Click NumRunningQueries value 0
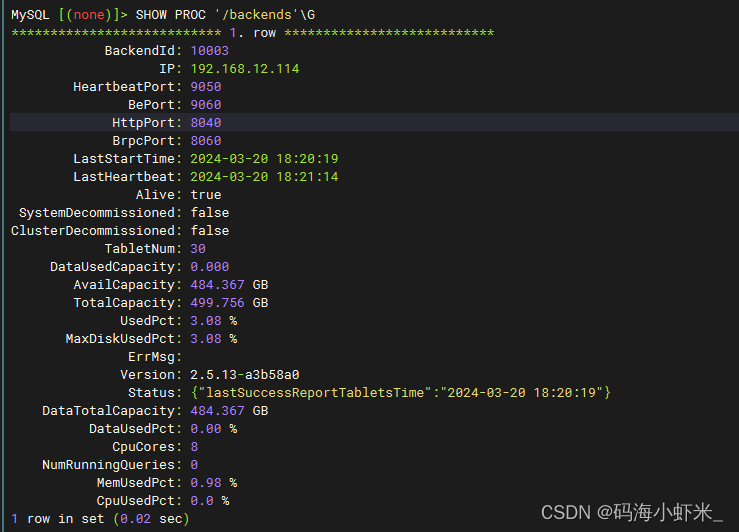 194,465
